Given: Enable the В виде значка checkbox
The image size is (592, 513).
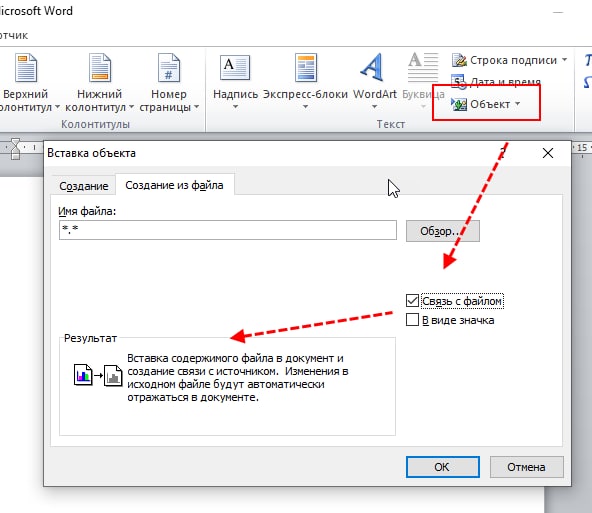Looking at the screenshot, I should tap(412, 320).
